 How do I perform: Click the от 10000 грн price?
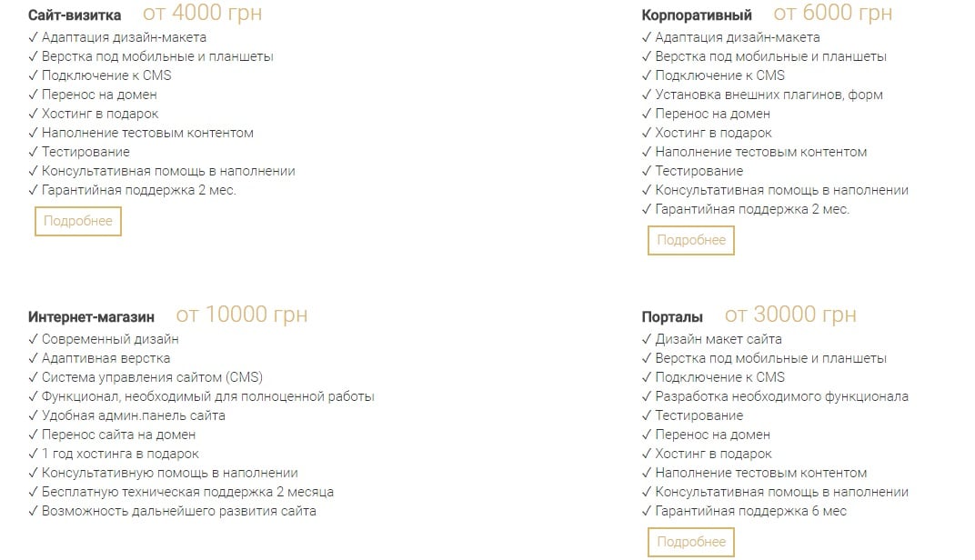pos(241,315)
